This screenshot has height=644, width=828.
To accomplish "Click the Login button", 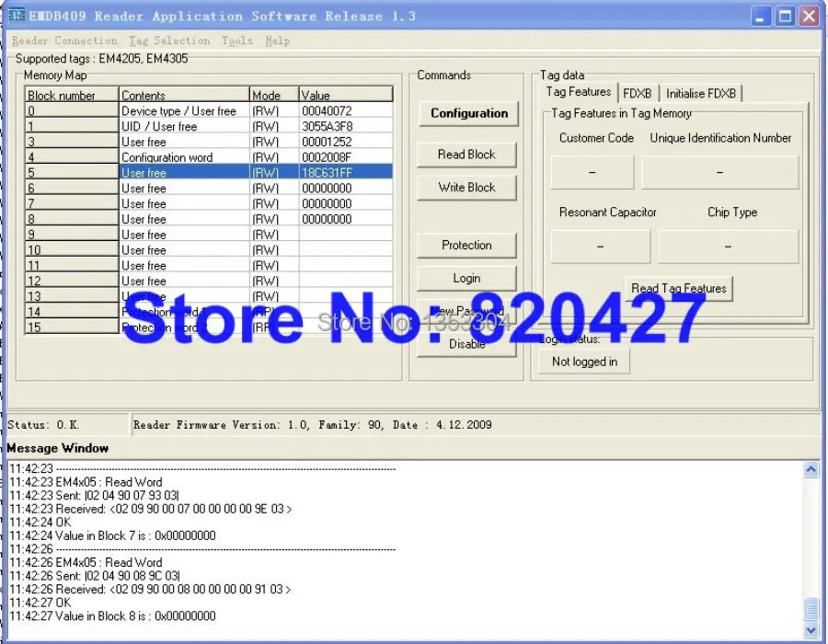I will (x=466, y=278).
